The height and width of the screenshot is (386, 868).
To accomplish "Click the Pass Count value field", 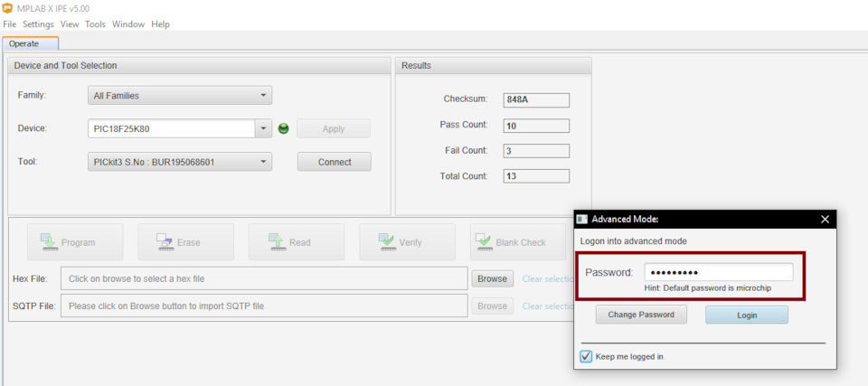I will (536, 126).
